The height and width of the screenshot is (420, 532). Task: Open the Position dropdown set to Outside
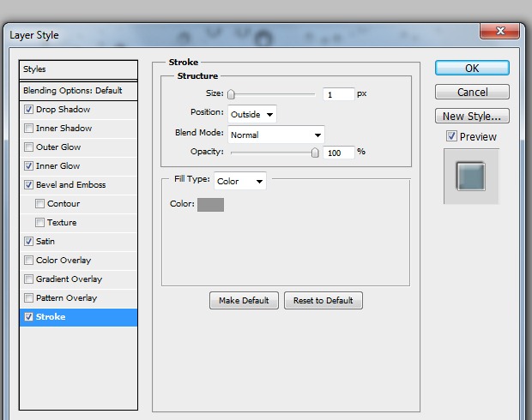pos(252,114)
